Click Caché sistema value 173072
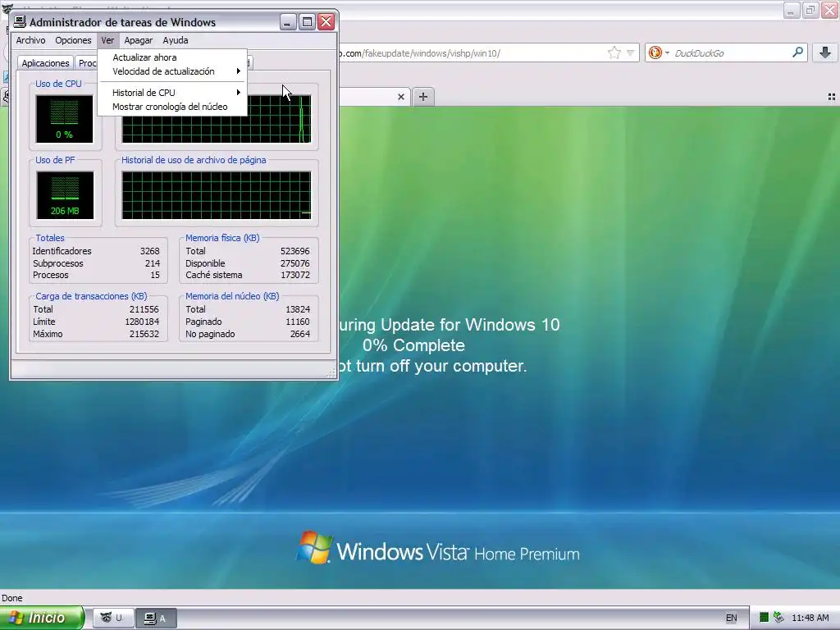The width and height of the screenshot is (840, 630). [294, 276]
